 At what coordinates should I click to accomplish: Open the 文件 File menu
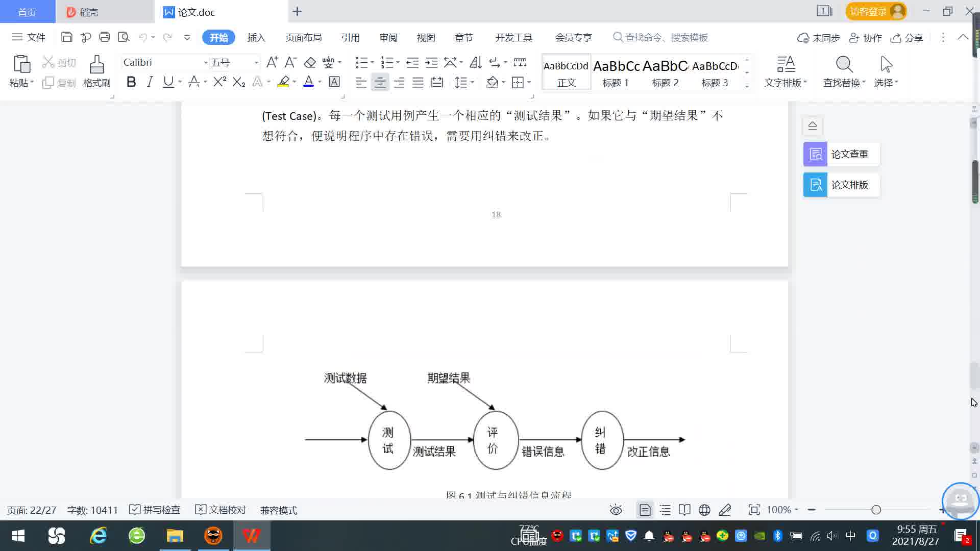coord(29,37)
